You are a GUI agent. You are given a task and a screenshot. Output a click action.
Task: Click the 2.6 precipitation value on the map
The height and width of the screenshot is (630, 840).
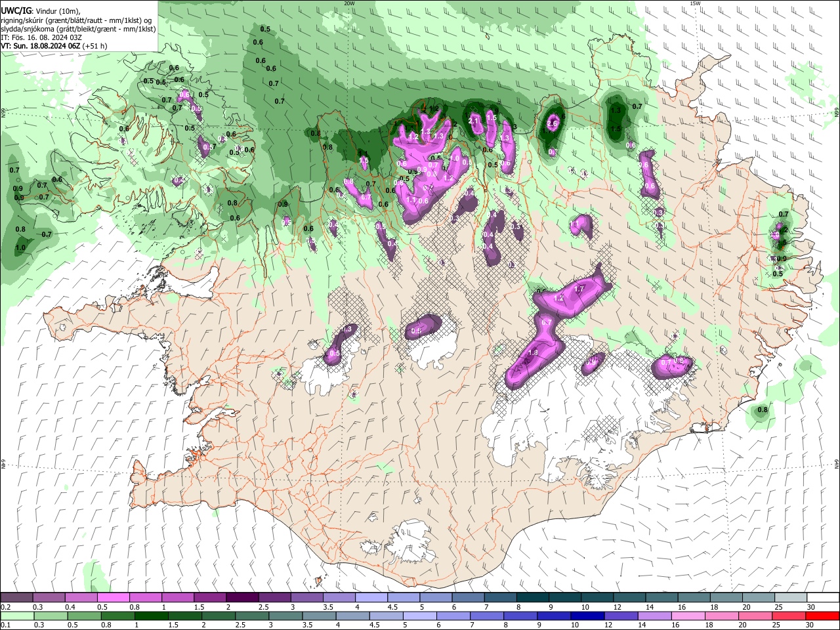click(x=552, y=123)
